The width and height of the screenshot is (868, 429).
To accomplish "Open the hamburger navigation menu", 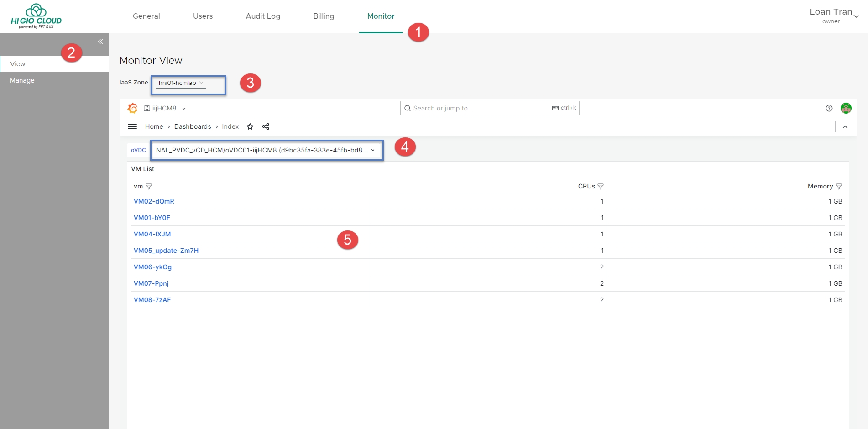I will [x=132, y=126].
